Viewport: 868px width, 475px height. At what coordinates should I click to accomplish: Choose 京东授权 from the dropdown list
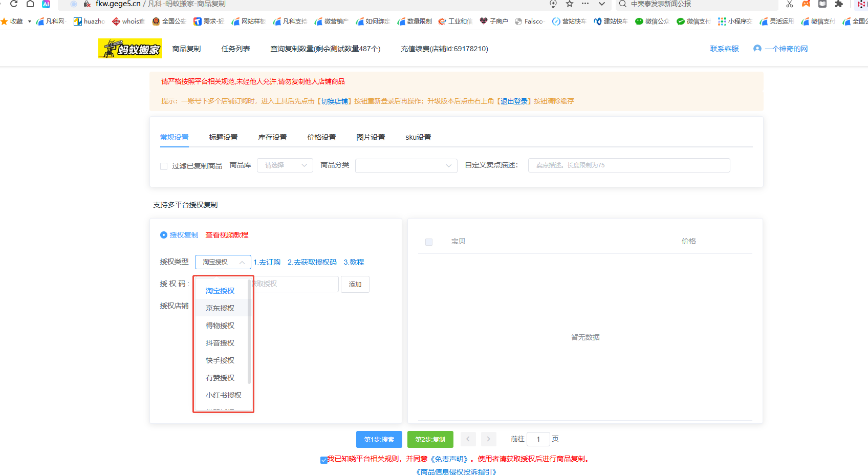[x=220, y=308]
